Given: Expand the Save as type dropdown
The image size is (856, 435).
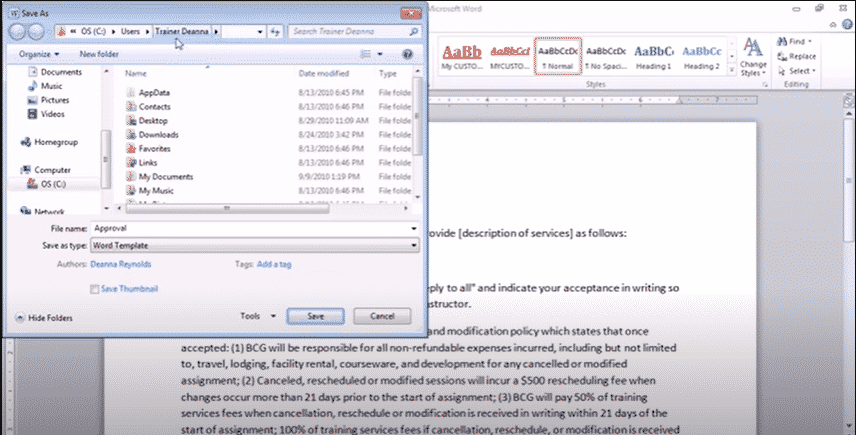Looking at the screenshot, I should click(413, 246).
